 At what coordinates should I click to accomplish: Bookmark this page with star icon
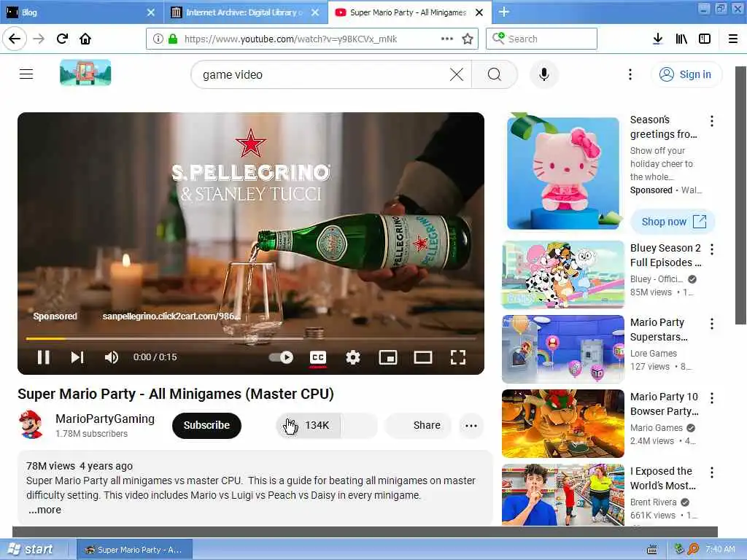(468, 39)
